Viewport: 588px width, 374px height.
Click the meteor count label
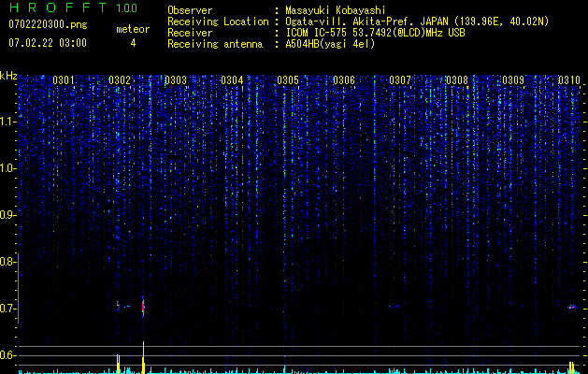133,29
